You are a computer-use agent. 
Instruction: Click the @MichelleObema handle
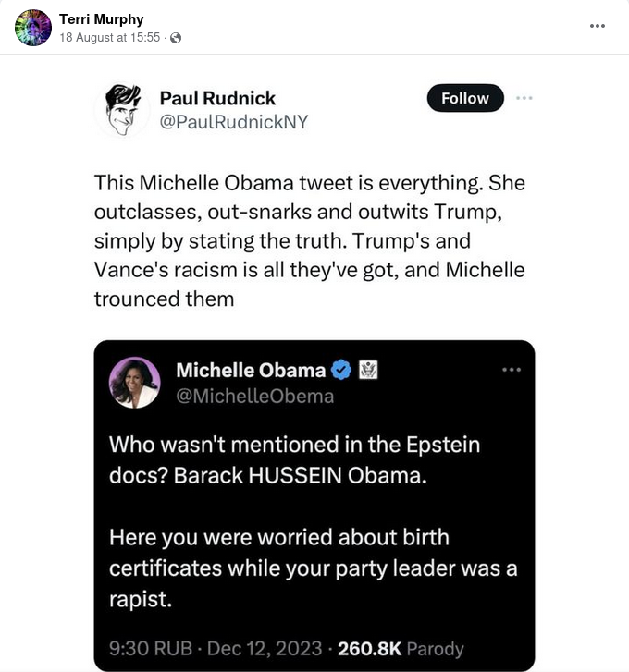(x=254, y=396)
